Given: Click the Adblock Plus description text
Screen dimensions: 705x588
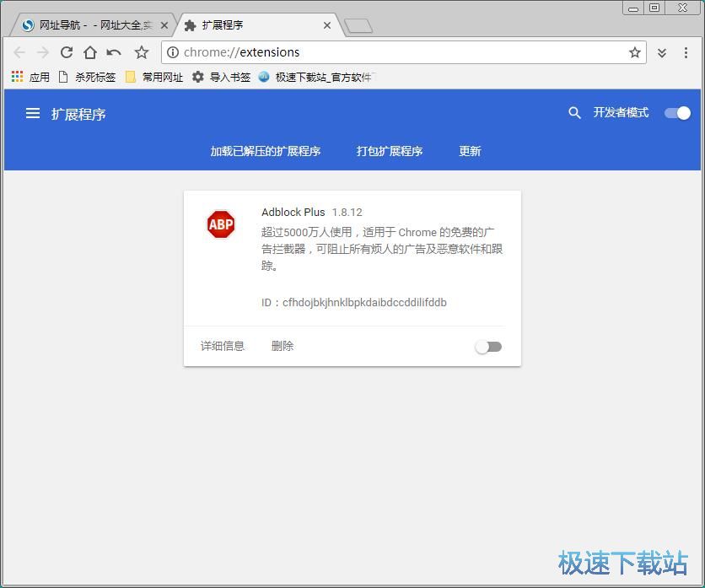Looking at the screenshot, I should (x=382, y=249).
